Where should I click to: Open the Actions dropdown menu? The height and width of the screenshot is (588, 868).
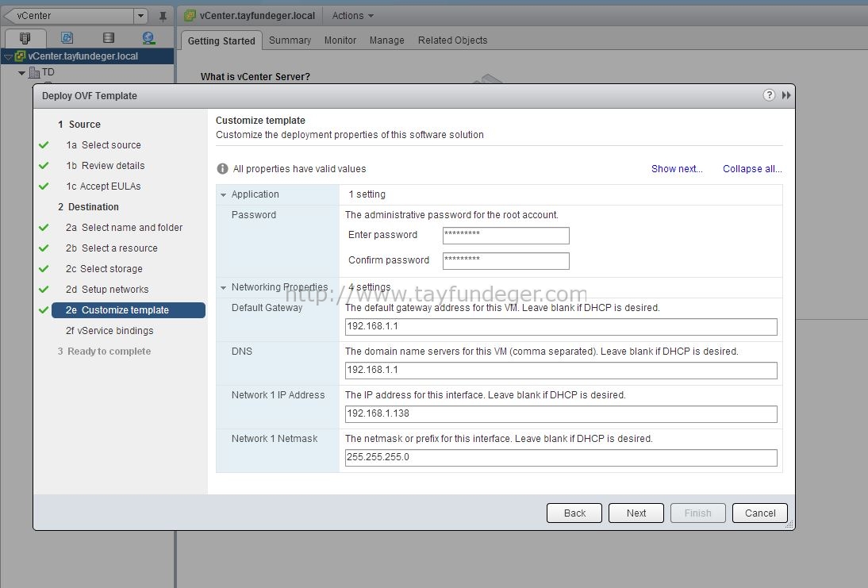352,16
